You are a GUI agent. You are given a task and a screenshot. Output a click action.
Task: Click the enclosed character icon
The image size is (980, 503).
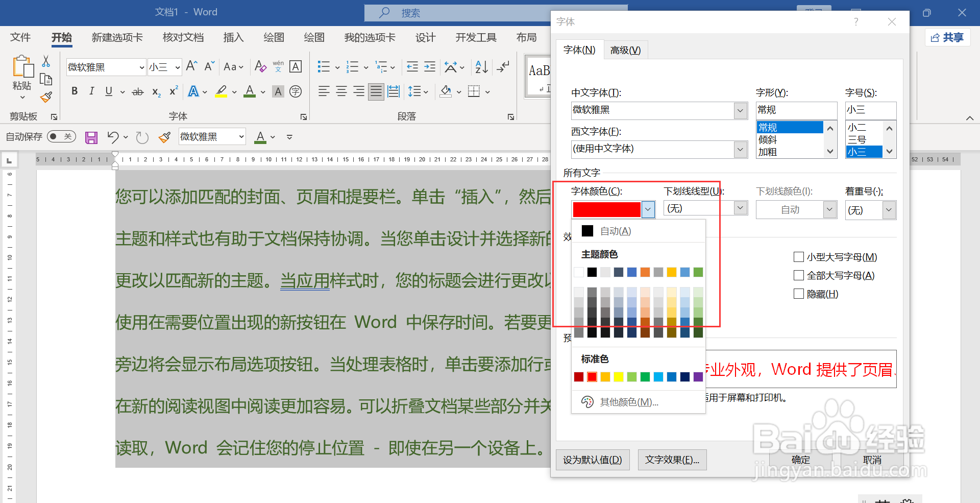(296, 91)
